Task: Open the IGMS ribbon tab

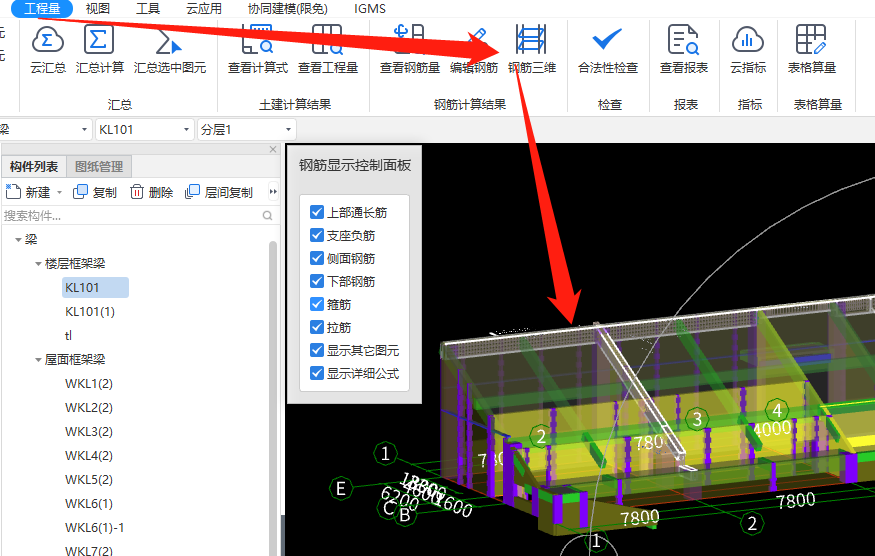Action: 369,8
